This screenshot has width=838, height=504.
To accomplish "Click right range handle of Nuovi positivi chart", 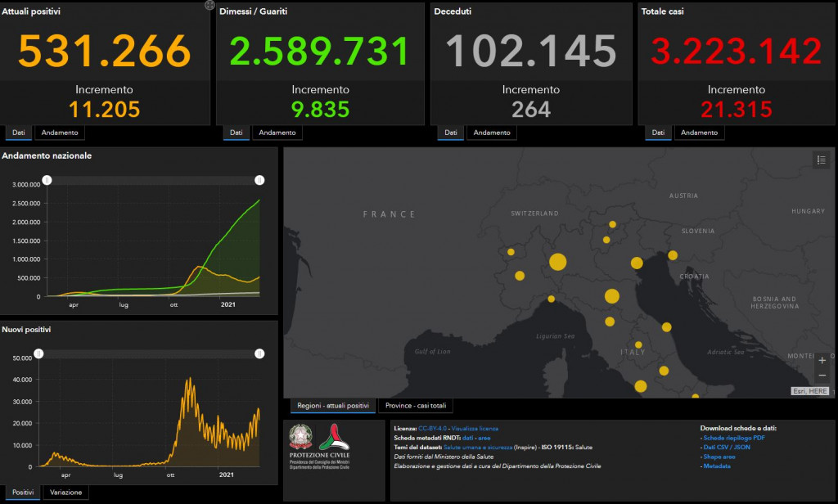I will click(x=259, y=353).
